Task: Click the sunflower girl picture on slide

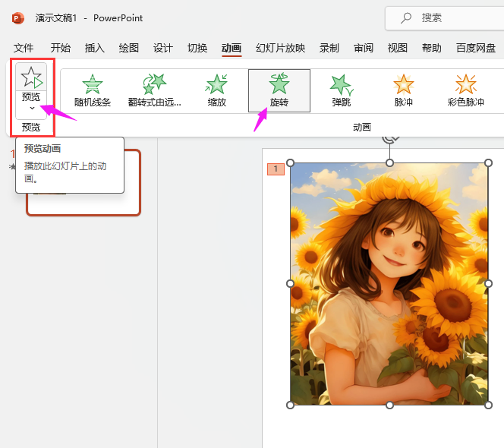Action: (389, 284)
